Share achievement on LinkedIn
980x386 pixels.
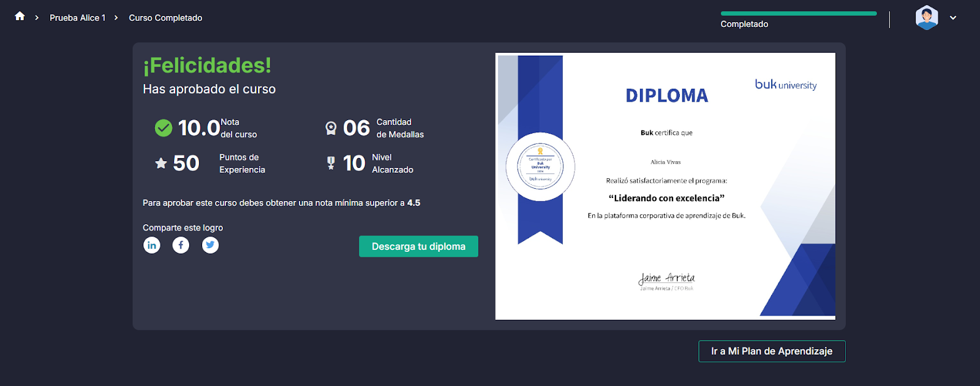(151, 245)
